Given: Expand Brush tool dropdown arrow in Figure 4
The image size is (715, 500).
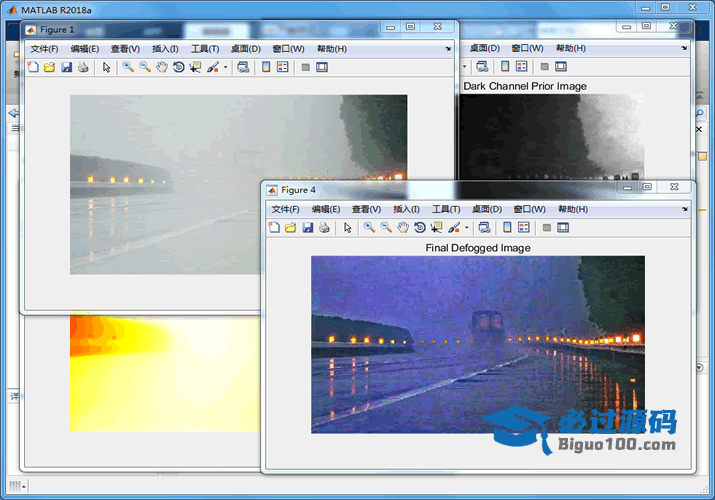Looking at the screenshot, I should coord(466,228).
